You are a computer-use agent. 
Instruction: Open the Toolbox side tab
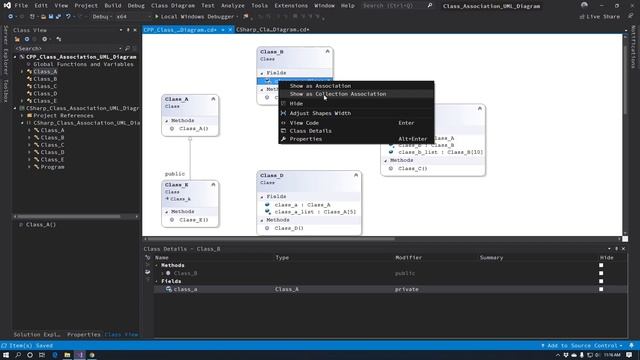point(6,91)
